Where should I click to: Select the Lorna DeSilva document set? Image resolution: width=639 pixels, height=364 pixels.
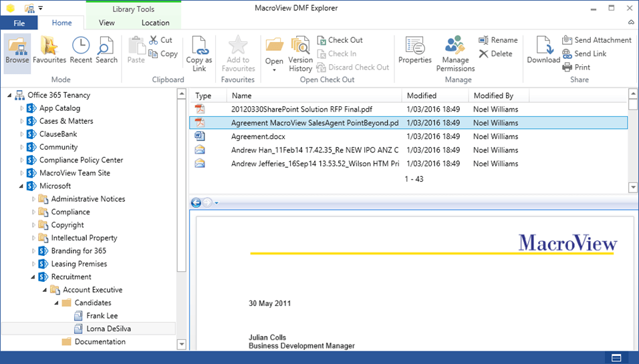click(108, 329)
